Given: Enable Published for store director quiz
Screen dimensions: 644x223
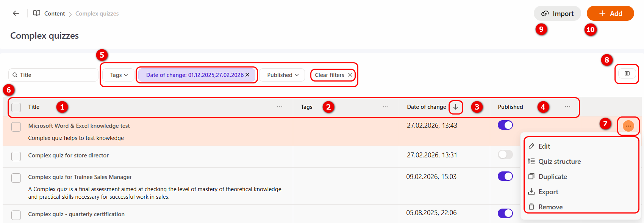Looking at the screenshot, I should tap(505, 155).
